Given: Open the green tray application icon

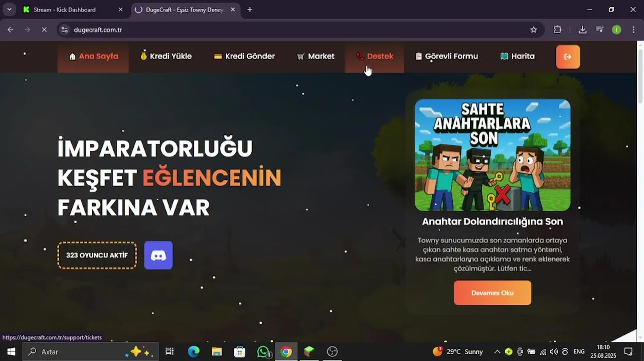Looking at the screenshot, I should pos(509,352).
